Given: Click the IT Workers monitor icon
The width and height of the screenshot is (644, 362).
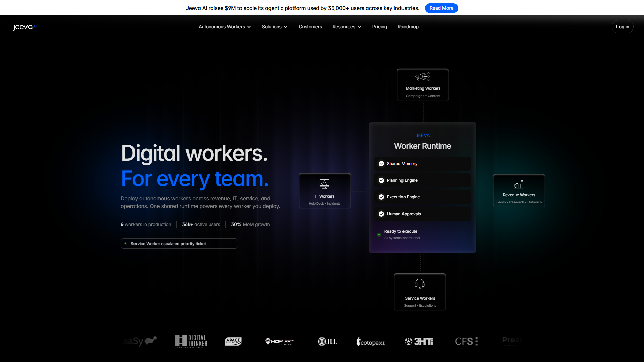Looking at the screenshot, I should 324,184.
